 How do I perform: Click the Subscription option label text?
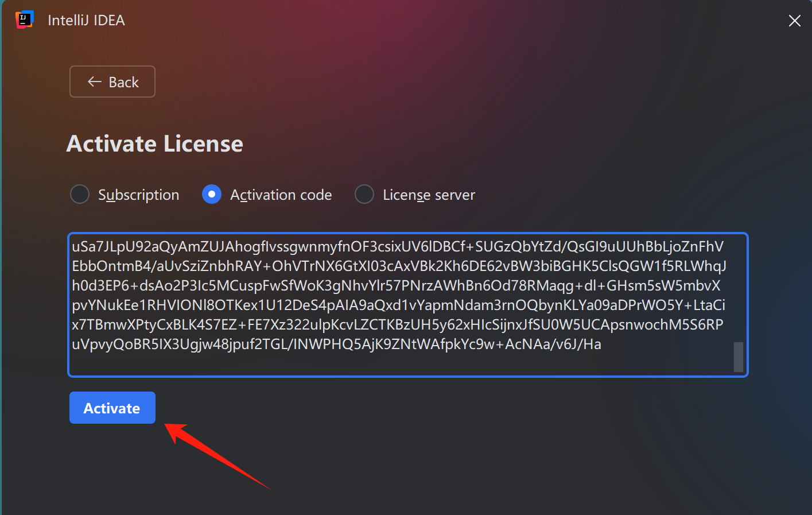coord(138,195)
